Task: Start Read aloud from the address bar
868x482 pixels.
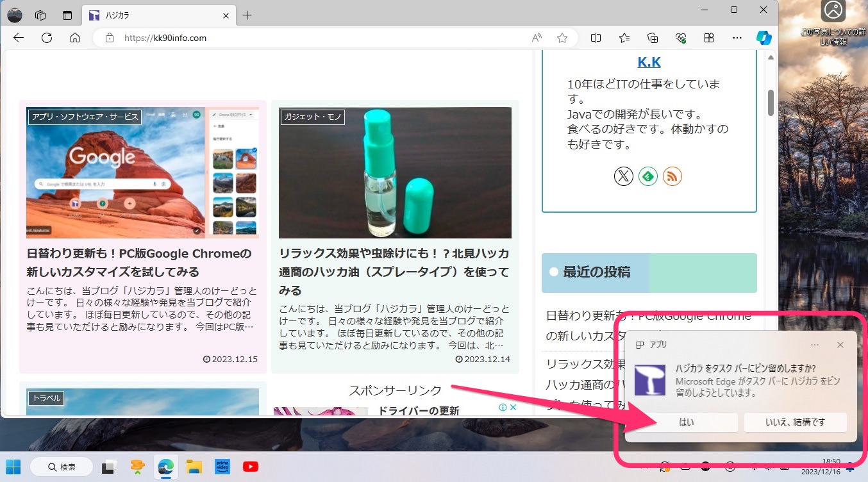Action: pos(537,38)
